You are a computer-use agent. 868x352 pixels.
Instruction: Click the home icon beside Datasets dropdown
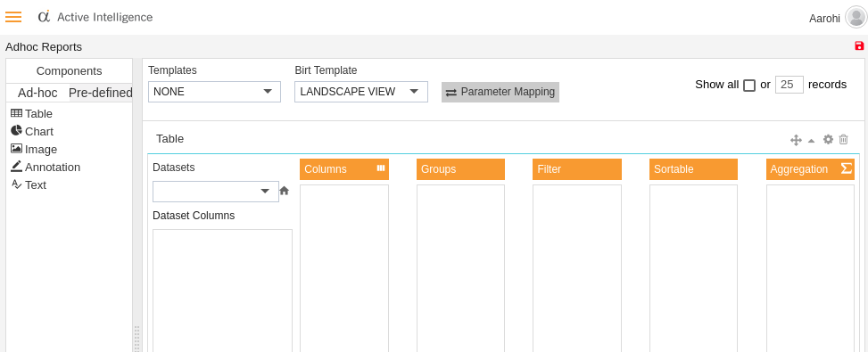284,191
